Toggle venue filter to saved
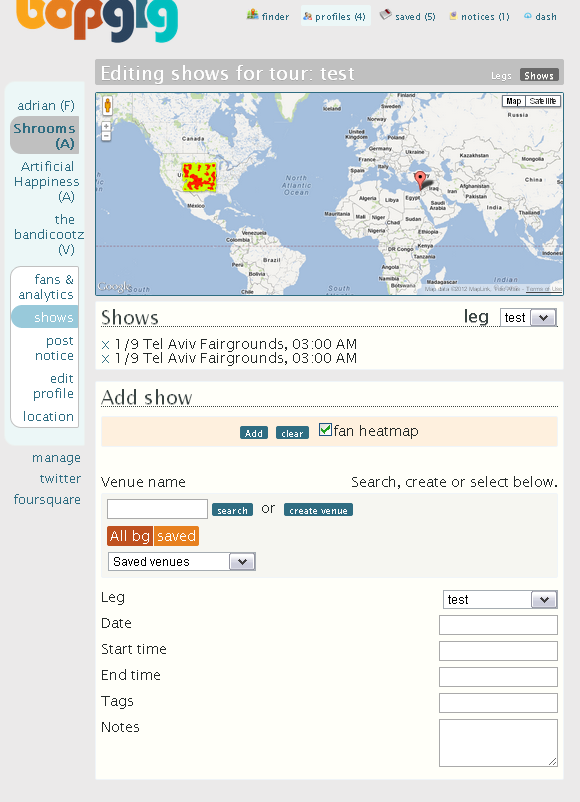This screenshot has height=802, width=580. tap(176, 536)
